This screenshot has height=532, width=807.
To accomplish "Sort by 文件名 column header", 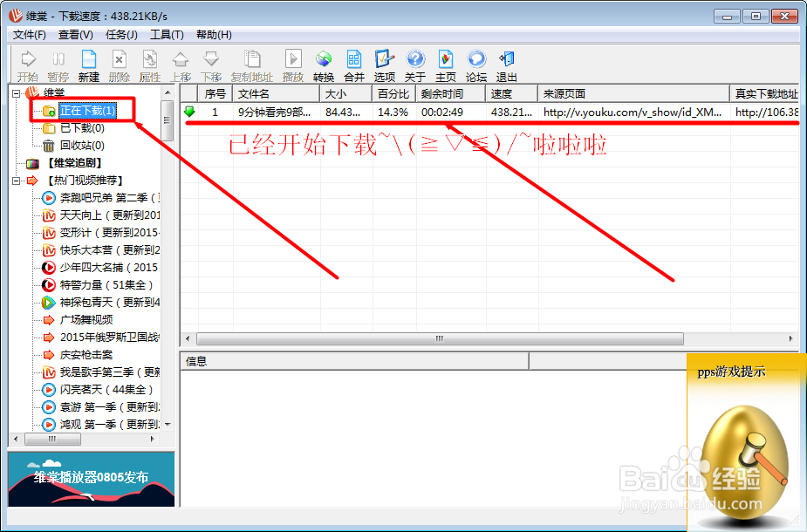I will pyautogui.click(x=276, y=93).
